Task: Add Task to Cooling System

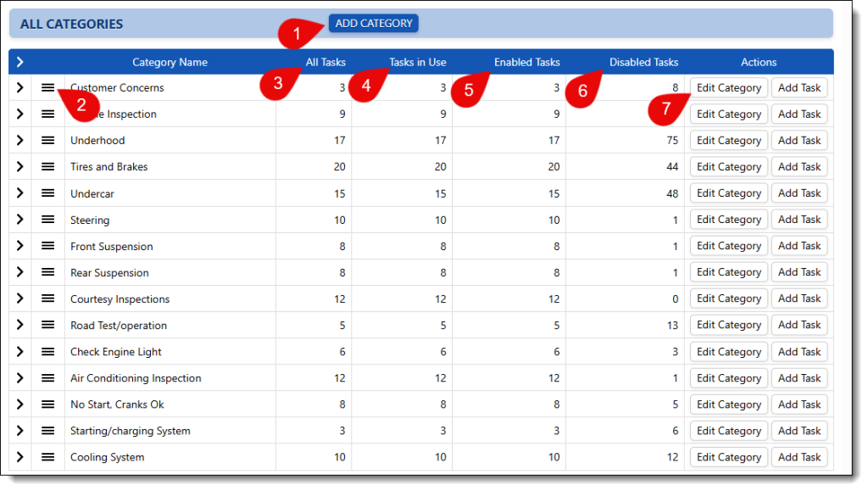Action: pos(799,457)
